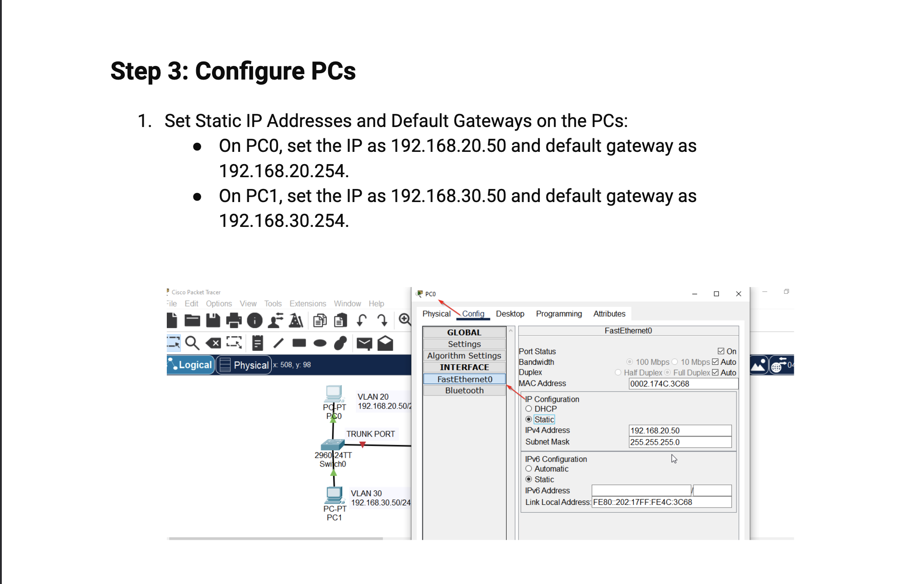Open the Extensions menu

(307, 304)
